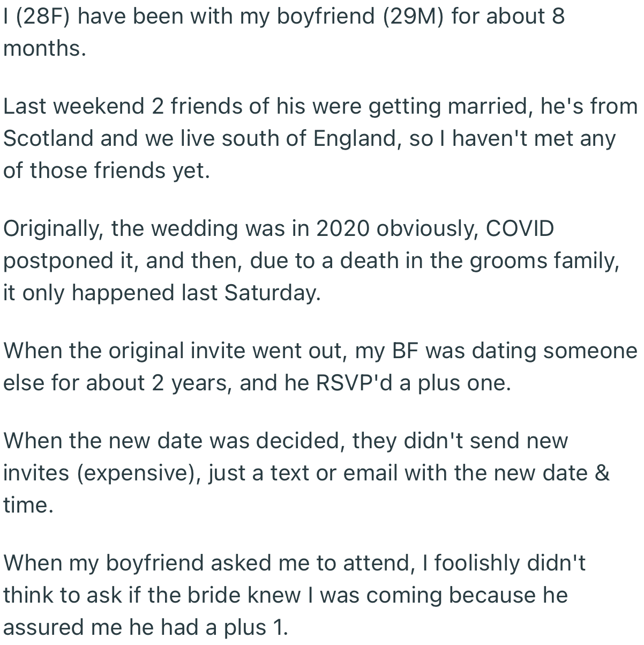This screenshot has height=645, width=644.
Task: Click the ampersand after "new date"
Action: pyautogui.click(x=602, y=473)
